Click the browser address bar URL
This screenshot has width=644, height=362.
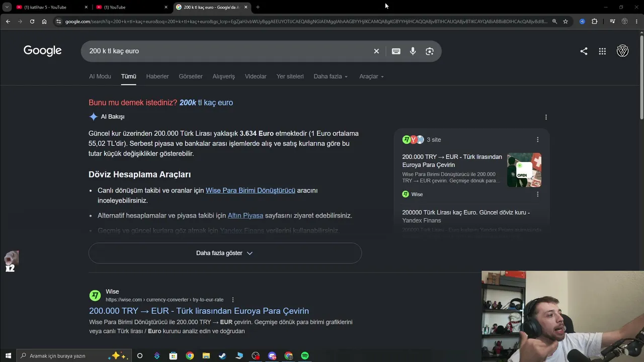[306, 22]
